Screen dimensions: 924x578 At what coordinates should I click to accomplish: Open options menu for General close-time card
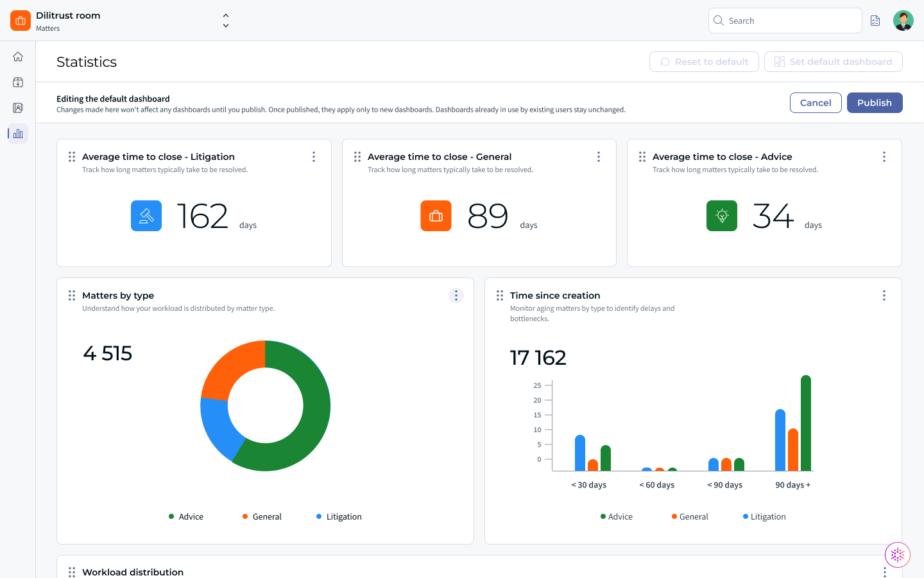599,157
